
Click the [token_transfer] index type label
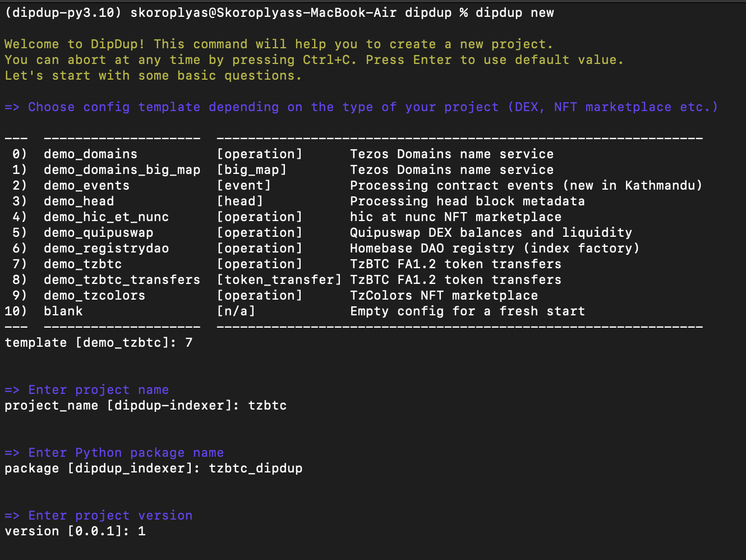click(x=279, y=280)
